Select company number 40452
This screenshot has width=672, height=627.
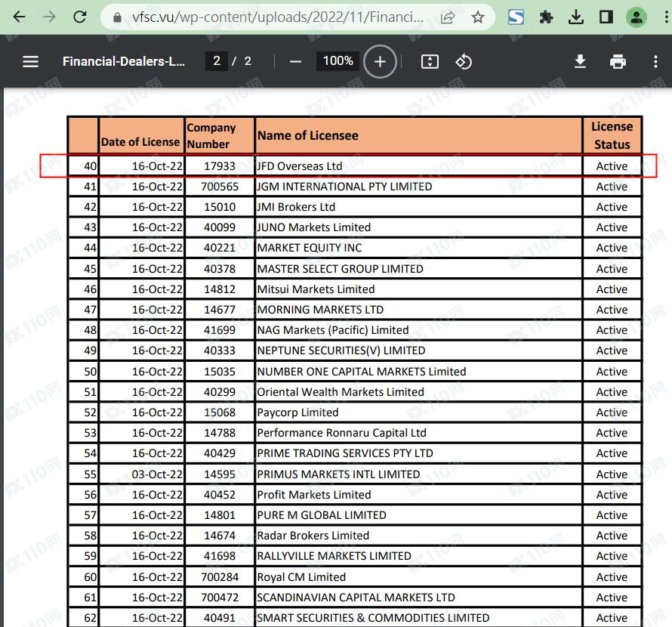pyautogui.click(x=220, y=495)
